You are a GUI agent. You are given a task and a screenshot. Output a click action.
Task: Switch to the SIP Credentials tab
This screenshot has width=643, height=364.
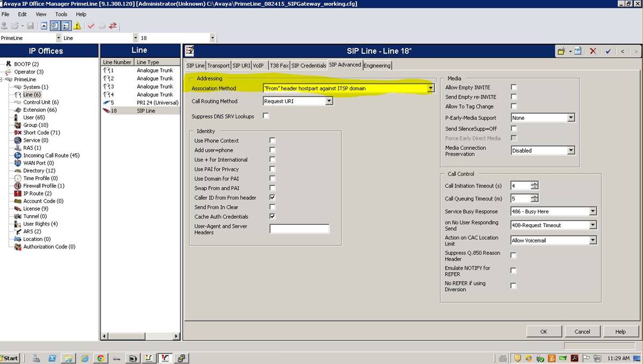[309, 66]
